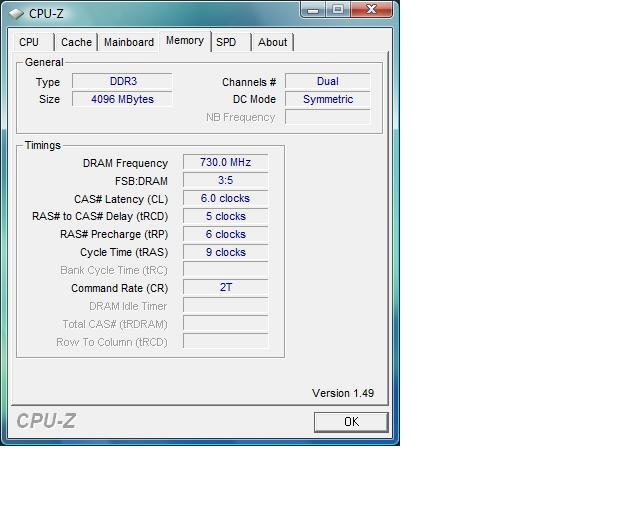Open the Cache tab

[76, 42]
